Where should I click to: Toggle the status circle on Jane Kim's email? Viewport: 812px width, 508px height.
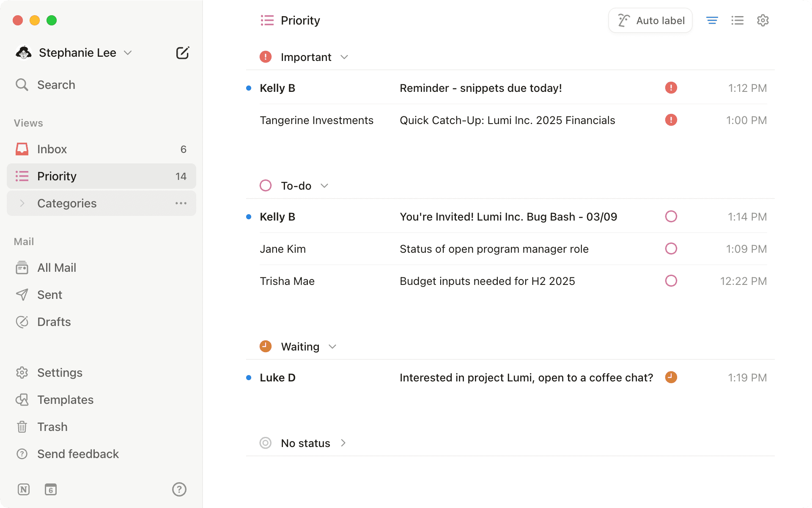click(x=671, y=249)
